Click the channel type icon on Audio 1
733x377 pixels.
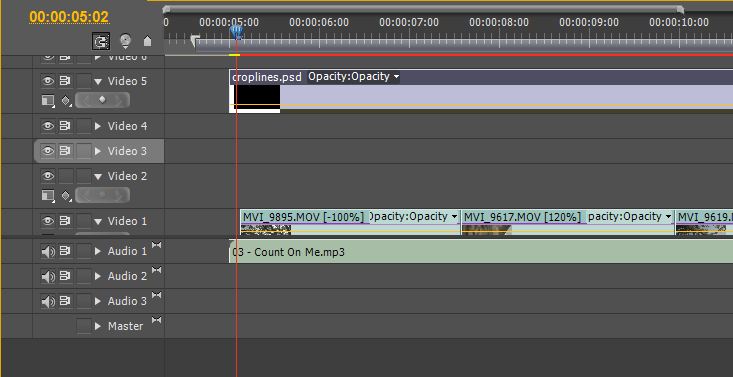156,245
